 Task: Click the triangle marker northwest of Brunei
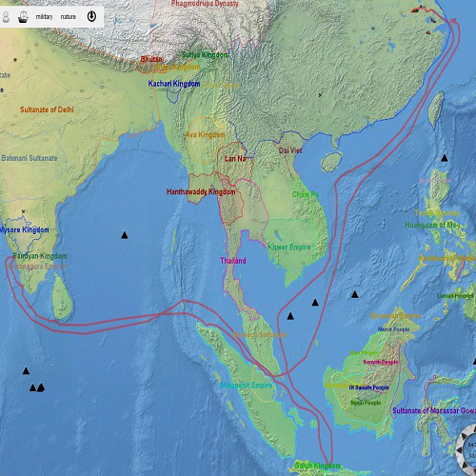[355, 294]
